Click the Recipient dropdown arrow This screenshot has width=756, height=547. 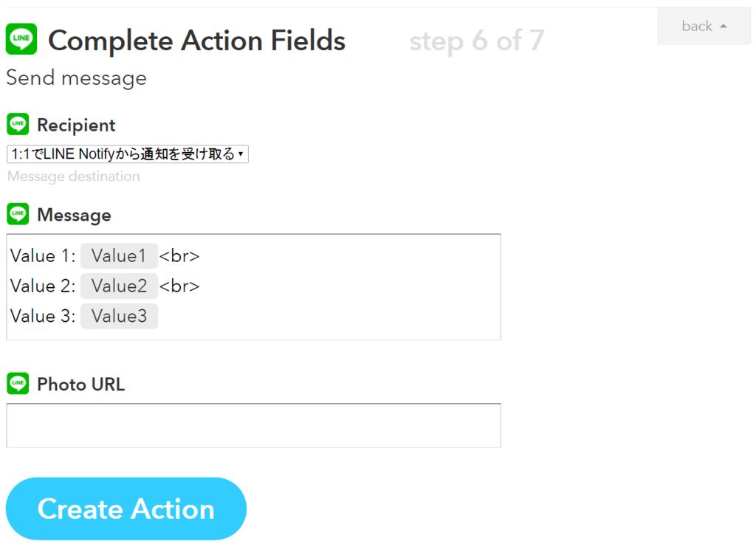coord(241,154)
